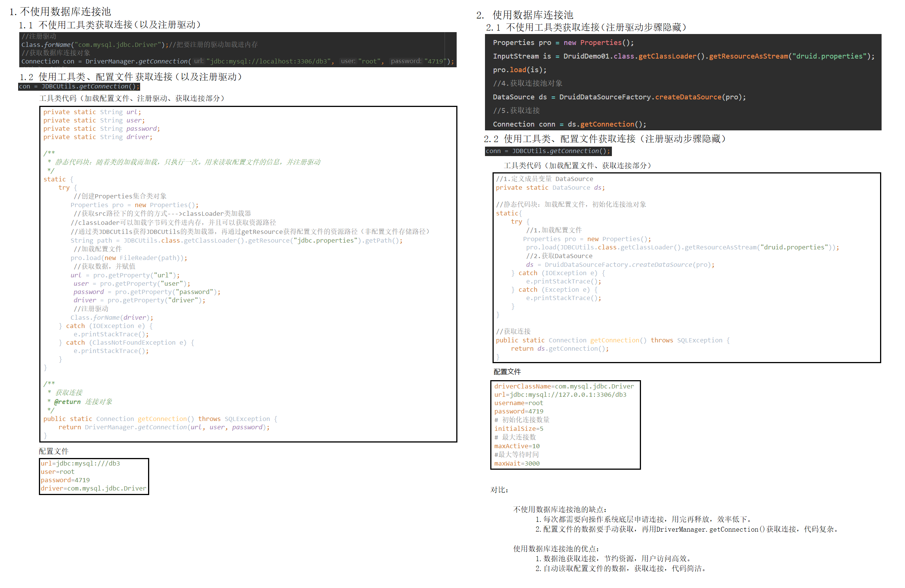Click 'con = JDBCUtils.getConnection();' snippet
The image size is (905, 588).
point(79,87)
